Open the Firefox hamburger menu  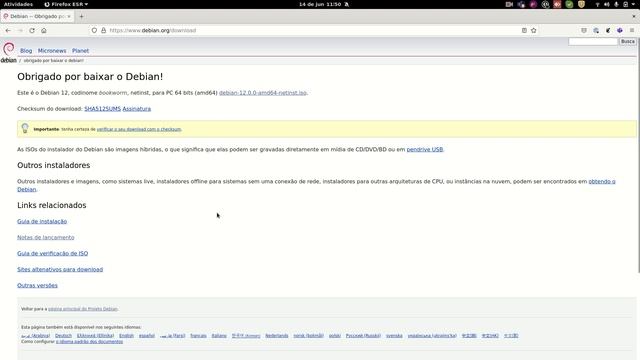pyautogui.click(x=632, y=31)
